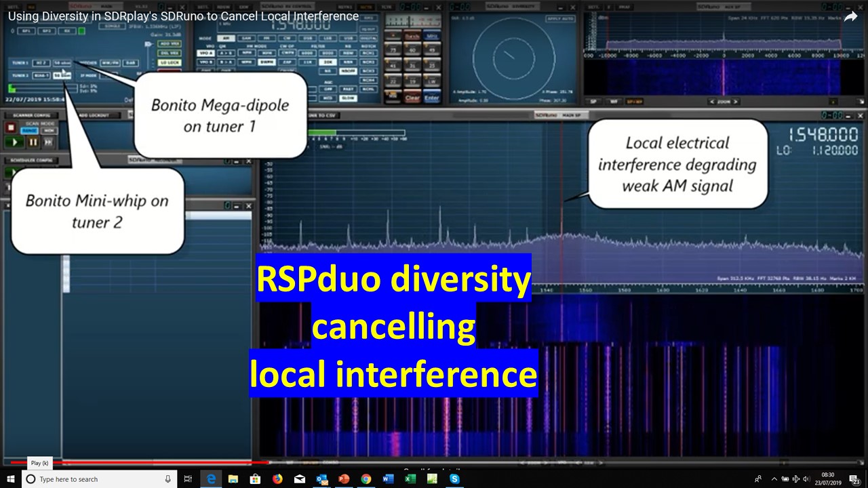Viewport: 868px width, 488px height.
Task: Click the volume icon in system tray
Action: [x=806, y=479]
